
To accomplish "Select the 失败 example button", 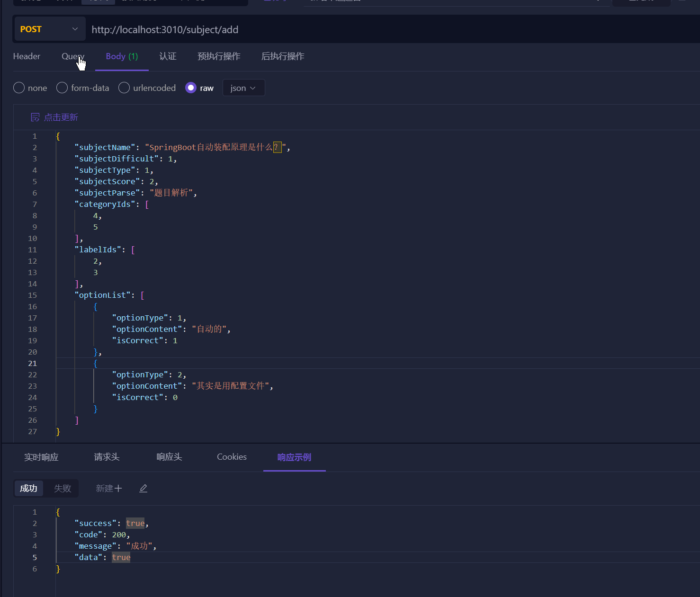I will pyautogui.click(x=63, y=488).
